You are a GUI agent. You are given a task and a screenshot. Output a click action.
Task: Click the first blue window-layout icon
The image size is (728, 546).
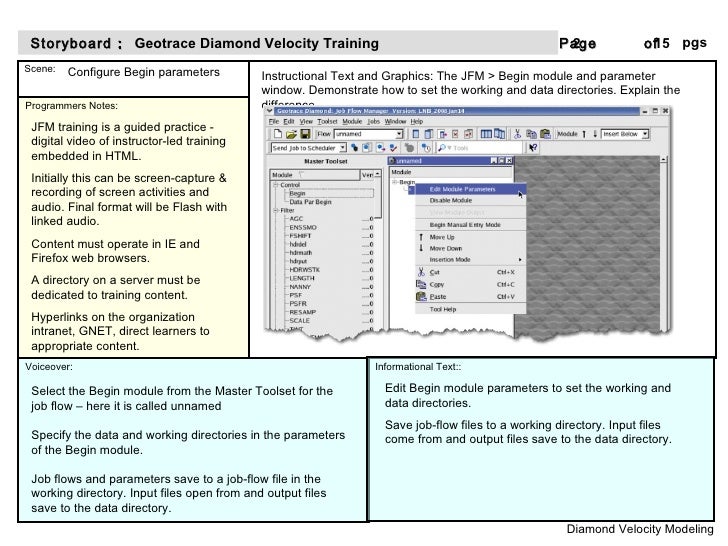[x=416, y=134]
